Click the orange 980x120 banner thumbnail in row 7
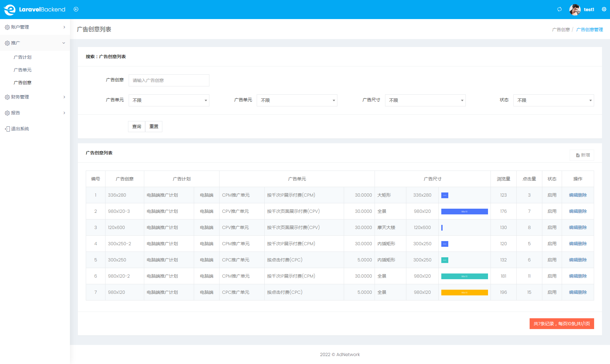The image size is (610, 364). pyautogui.click(x=464, y=293)
